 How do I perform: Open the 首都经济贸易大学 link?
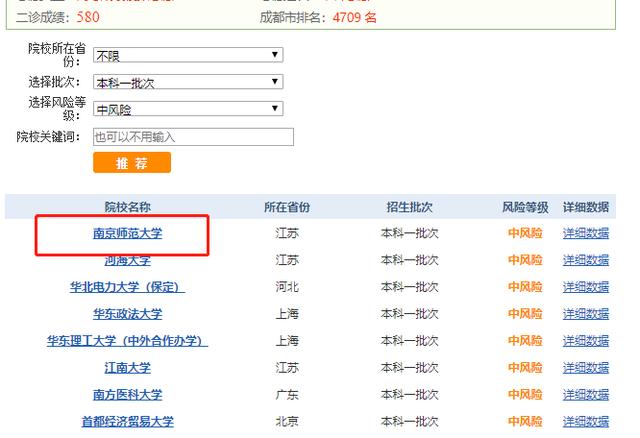click(x=127, y=422)
